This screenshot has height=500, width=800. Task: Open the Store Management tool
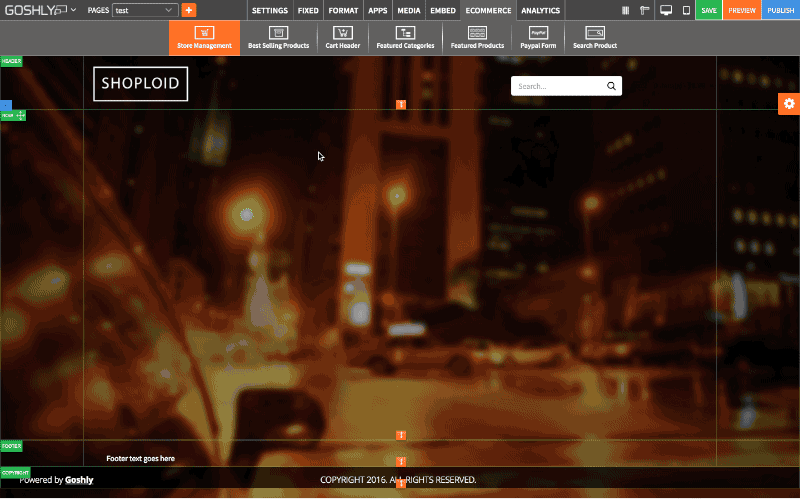204,37
